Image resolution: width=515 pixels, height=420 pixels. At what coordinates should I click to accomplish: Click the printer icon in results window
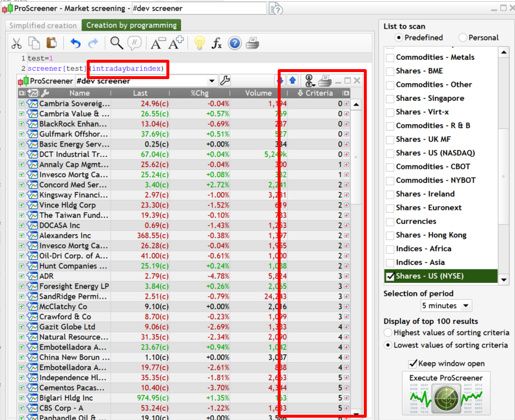325,81
